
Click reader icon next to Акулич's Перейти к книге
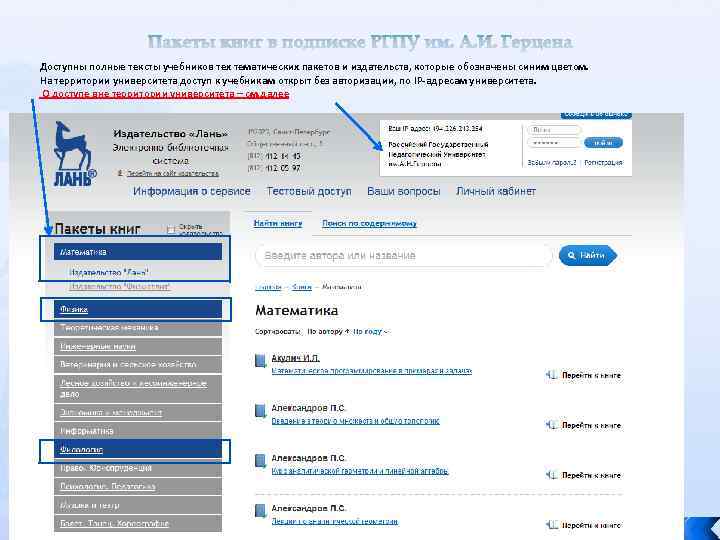tap(551, 375)
